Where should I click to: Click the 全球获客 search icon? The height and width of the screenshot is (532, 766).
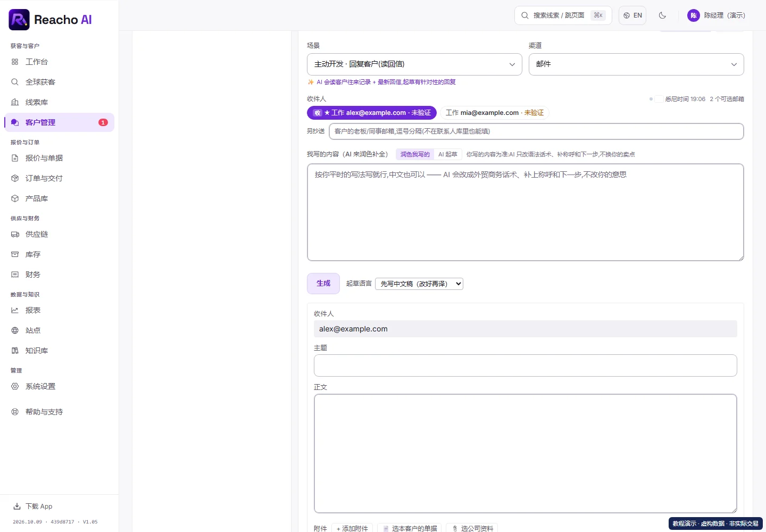coord(15,82)
